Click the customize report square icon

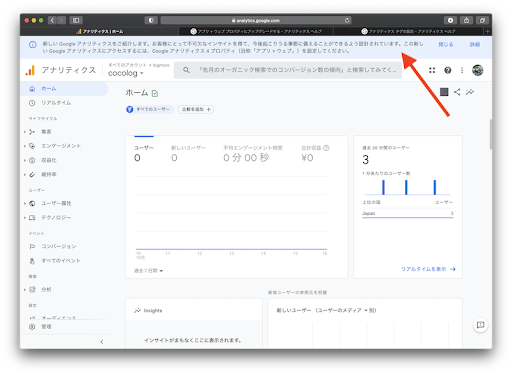pos(444,92)
